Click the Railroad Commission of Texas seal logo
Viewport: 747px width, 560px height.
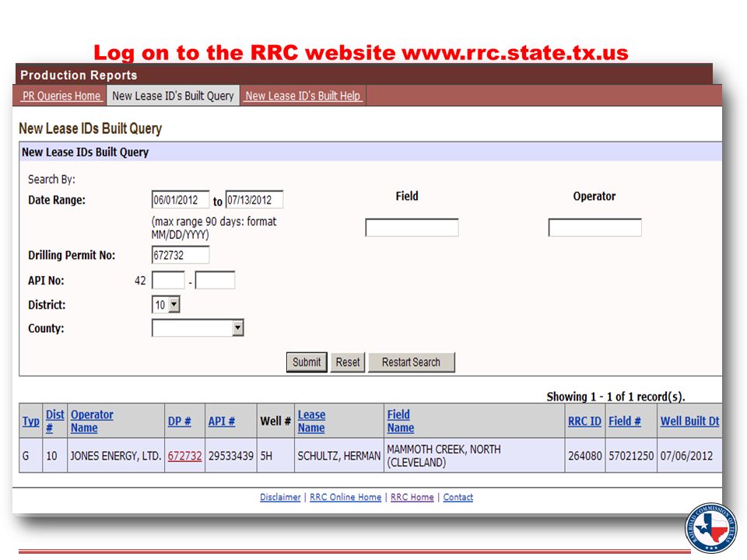(710, 527)
